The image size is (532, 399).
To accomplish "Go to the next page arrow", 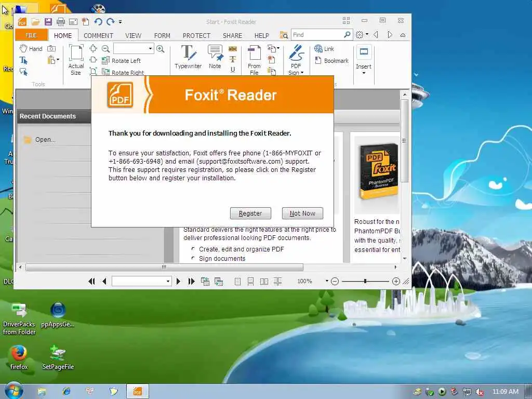I will [179, 281].
